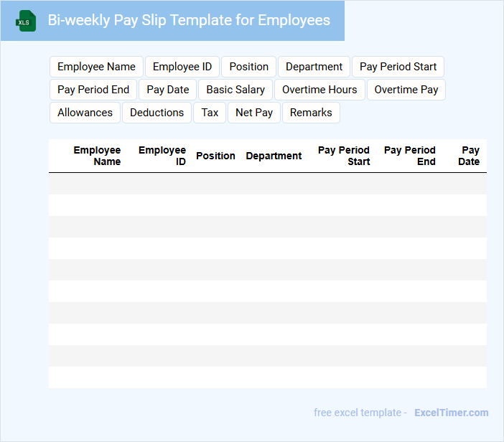Viewport: 504px width, 442px height.
Task: Click the Department tag
Action: [314, 67]
